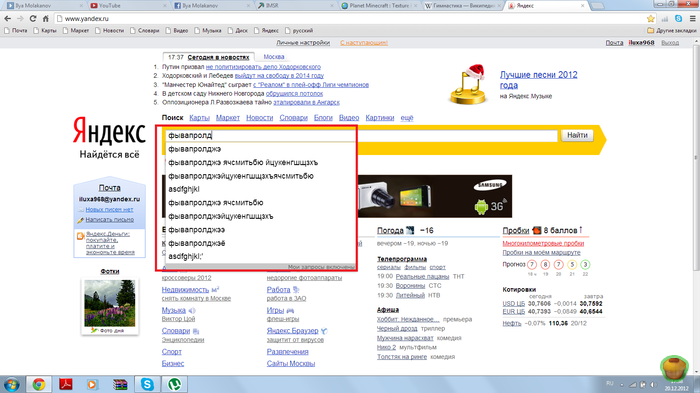Switch to the Planet Minecraft tab
This screenshot has width=700, height=393.
click(379, 6)
